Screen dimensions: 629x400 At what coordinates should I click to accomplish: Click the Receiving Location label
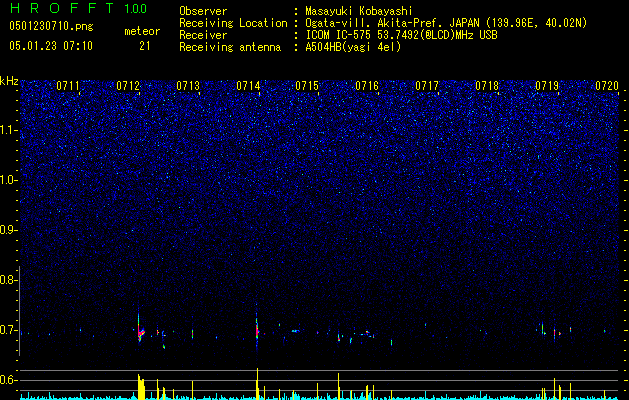click(233, 23)
